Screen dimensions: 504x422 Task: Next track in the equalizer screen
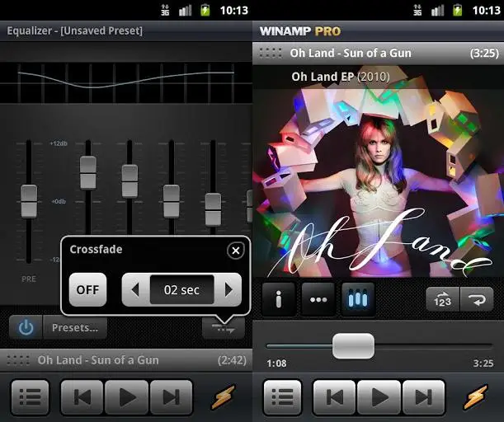(171, 397)
